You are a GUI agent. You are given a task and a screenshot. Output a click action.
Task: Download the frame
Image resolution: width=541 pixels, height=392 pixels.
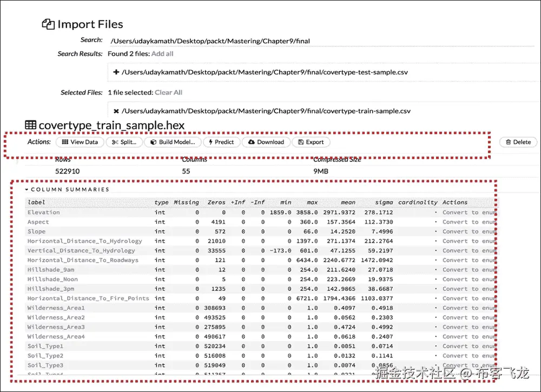[x=266, y=142]
